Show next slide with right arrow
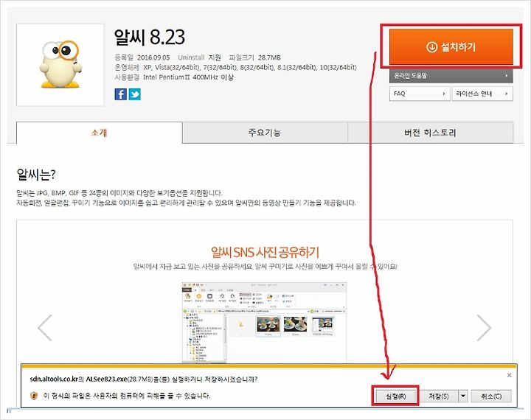 tap(484, 328)
